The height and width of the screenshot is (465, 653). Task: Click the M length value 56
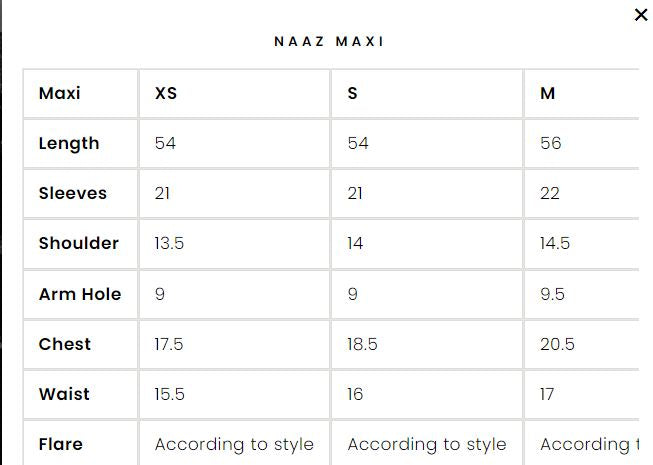(x=551, y=143)
